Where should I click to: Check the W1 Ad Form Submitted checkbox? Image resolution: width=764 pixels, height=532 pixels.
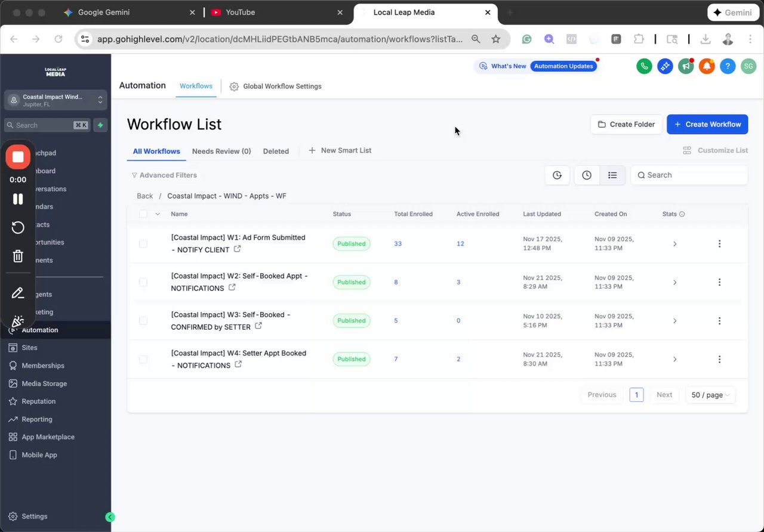pos(143,243)
